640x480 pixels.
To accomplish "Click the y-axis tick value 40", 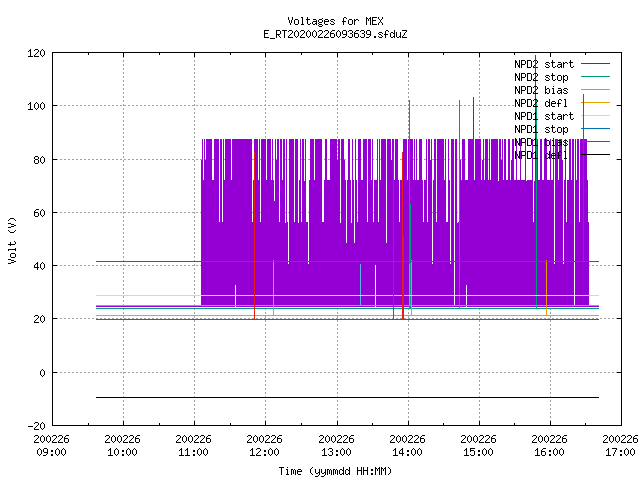I will 39,266.
